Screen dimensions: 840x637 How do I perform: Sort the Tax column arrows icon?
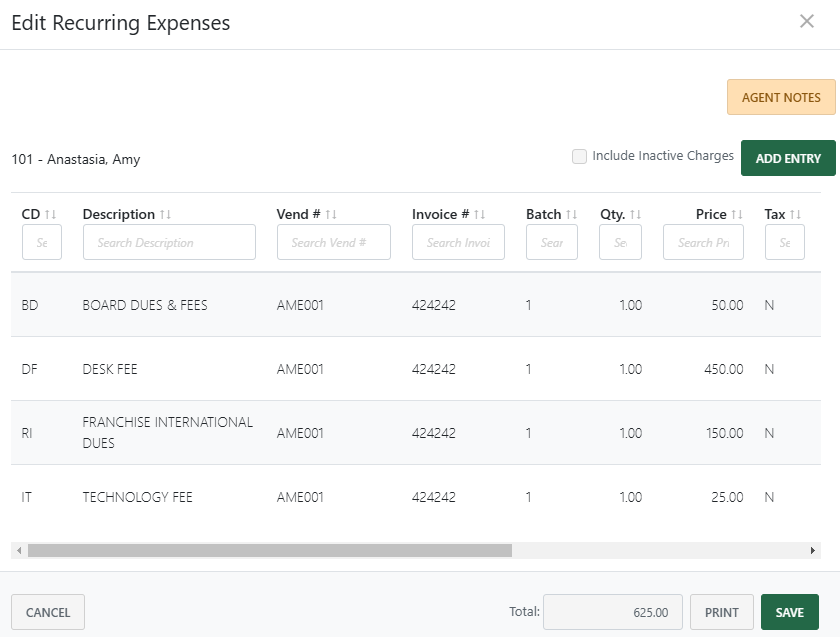795,214
